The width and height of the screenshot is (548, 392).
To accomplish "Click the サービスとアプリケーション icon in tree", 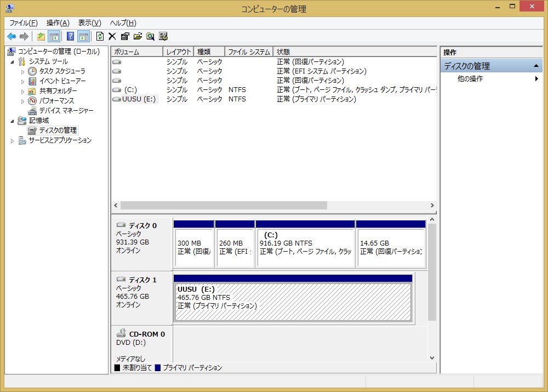I will [22, 140].
